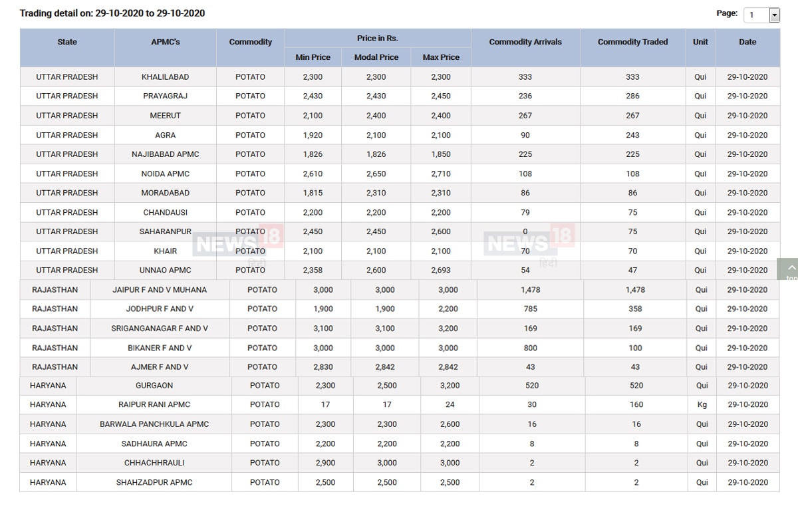Click the Modal Price column header
The height and width of the screenshot is (532, 798).
(x=376, y=57)
